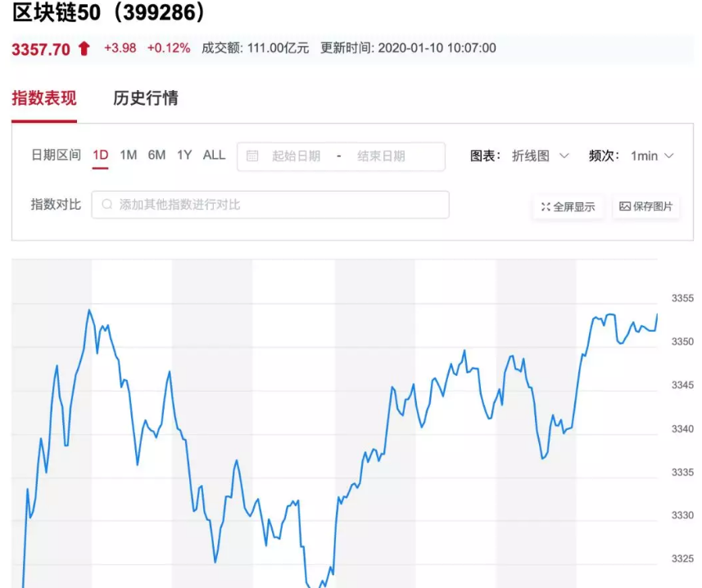Click the 区块链50（399286）title
702x588 pixels.
[x=109, y=12]
